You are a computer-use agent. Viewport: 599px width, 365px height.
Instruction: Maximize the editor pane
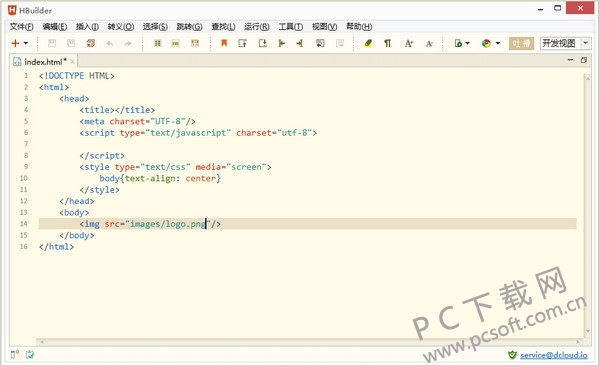pyautogui.click(x=583, y=60)
